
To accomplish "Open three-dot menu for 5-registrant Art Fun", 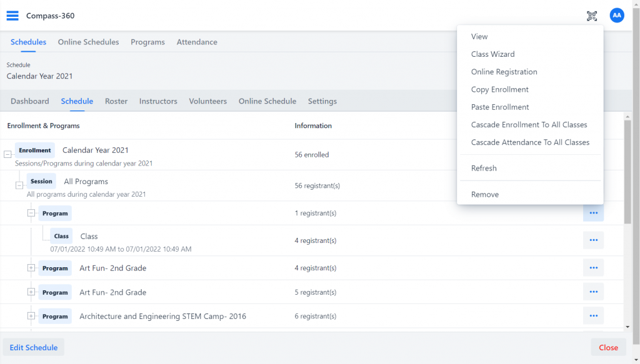I will (x=594, y=292).
